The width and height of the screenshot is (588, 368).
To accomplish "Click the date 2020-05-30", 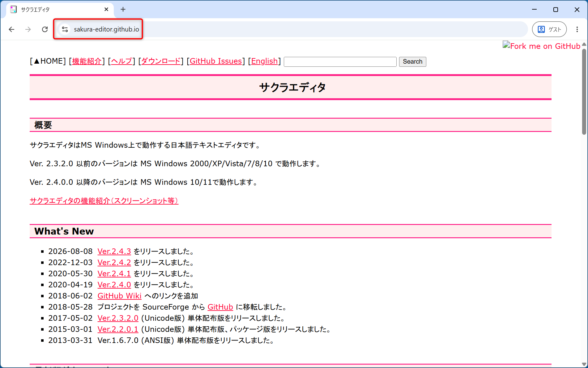I will [70, 274].
